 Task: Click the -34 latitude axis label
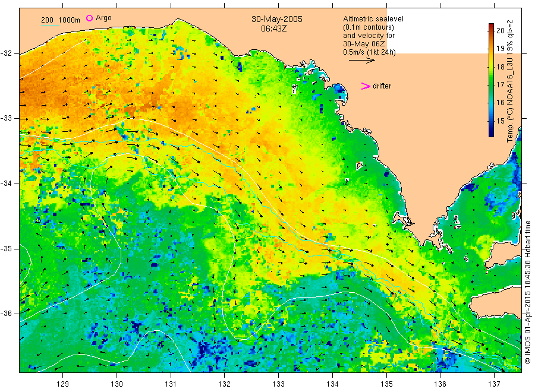tap(7, 184)
